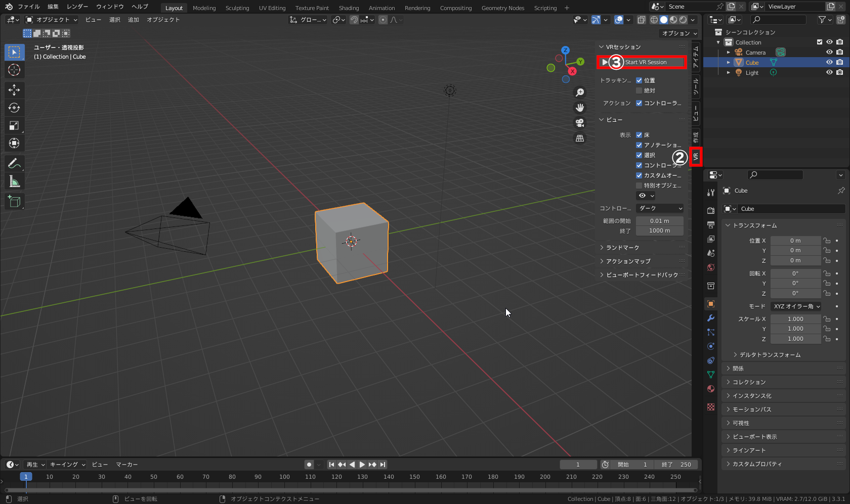Select the Measure tool
This screenshot has width=850, height=504.
(14, 181)
